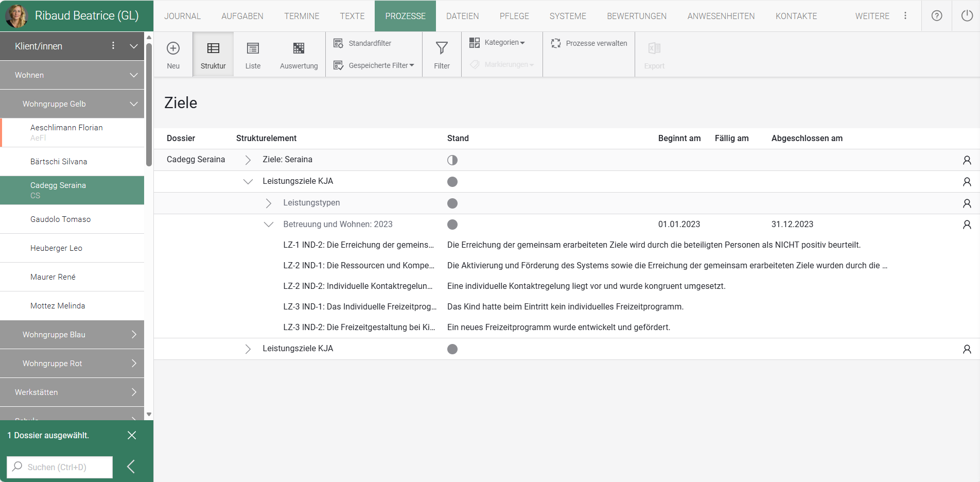Select the Struktur view toggle
Image resolution: width=980 pixels, height=482 pixels.
213,55
